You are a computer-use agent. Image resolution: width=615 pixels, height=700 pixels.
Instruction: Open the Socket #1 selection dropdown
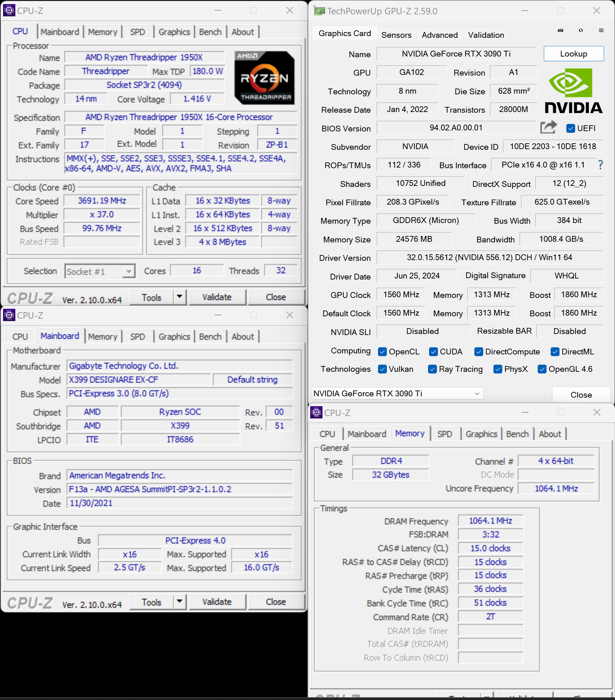coord(100,271)
